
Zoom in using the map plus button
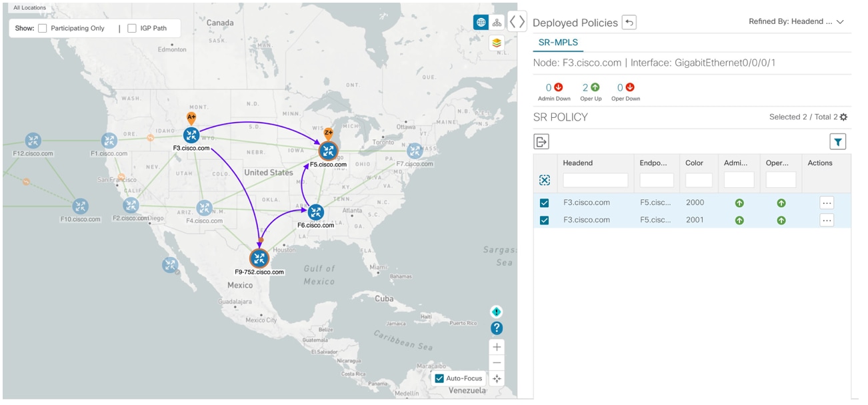[495, 346]
